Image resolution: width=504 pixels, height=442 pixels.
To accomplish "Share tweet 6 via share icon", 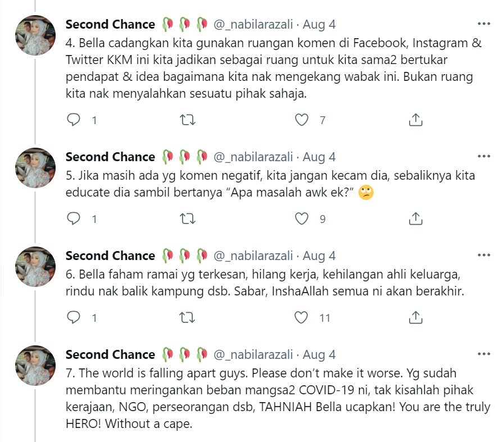I will point(415,317).
